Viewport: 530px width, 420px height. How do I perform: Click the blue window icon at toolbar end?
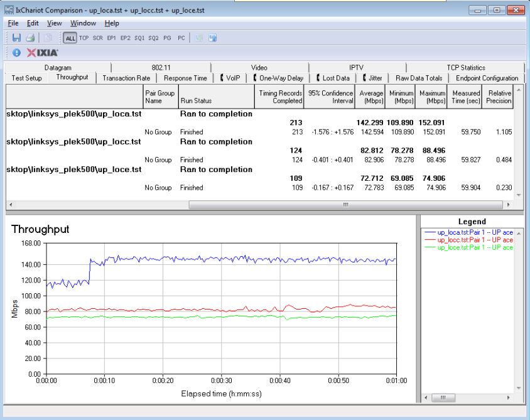pos(213,38)
